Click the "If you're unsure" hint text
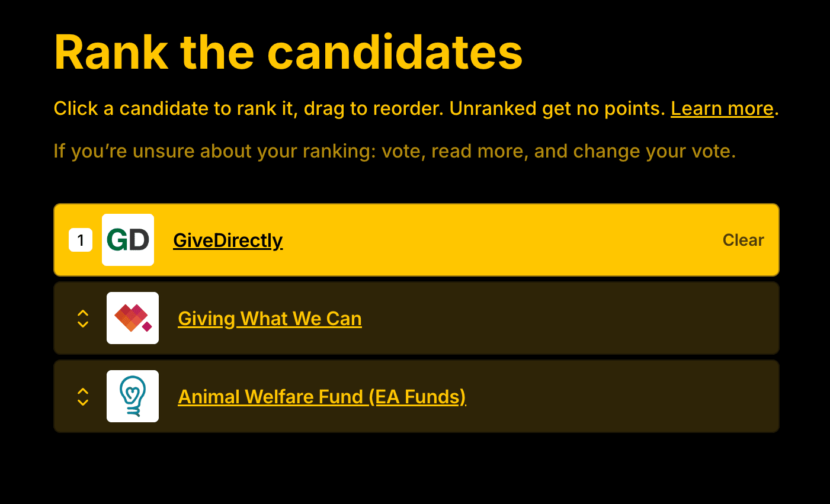The height and width of the screenshot is (504, 830). [x=394, y=151]
